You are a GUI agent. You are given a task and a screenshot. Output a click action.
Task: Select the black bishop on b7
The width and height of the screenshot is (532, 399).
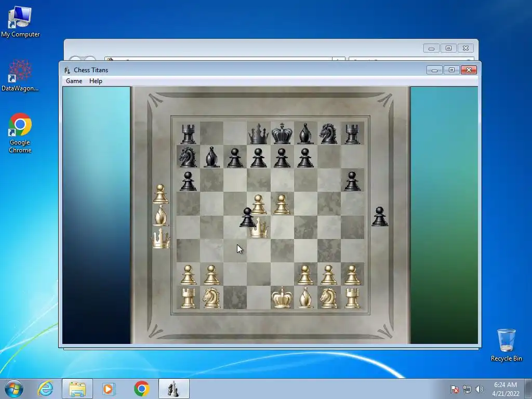pyautogui.click(x=211, y=157)
